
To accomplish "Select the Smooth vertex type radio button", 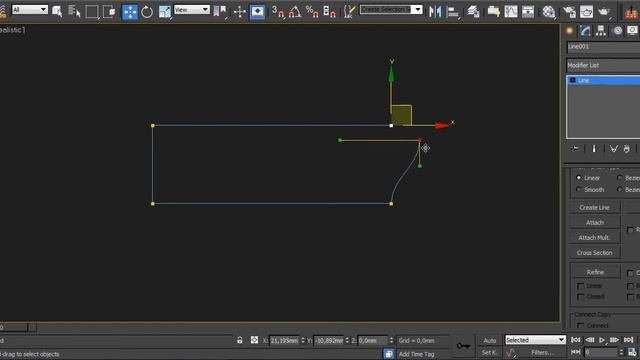I will (578, 190).
